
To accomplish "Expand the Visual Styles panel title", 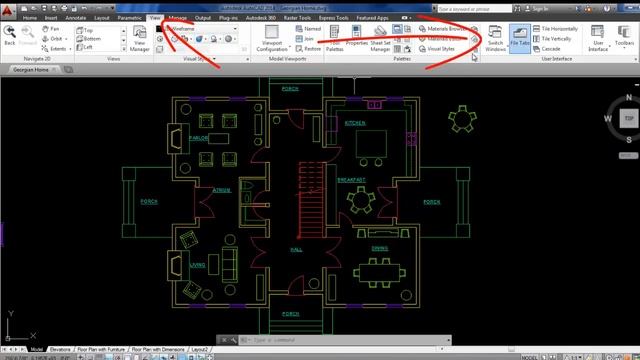I will [199, 59].
